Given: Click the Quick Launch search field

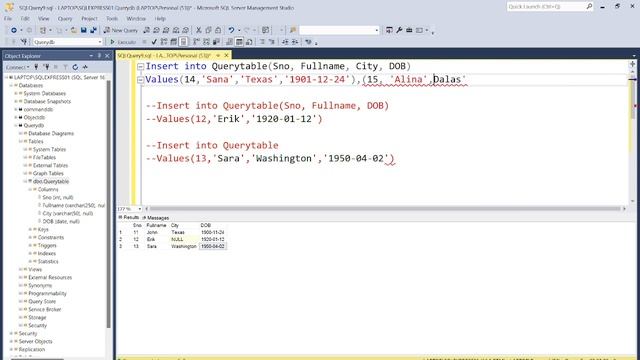Looking at the screenshot, I should (x=546, y=7).
